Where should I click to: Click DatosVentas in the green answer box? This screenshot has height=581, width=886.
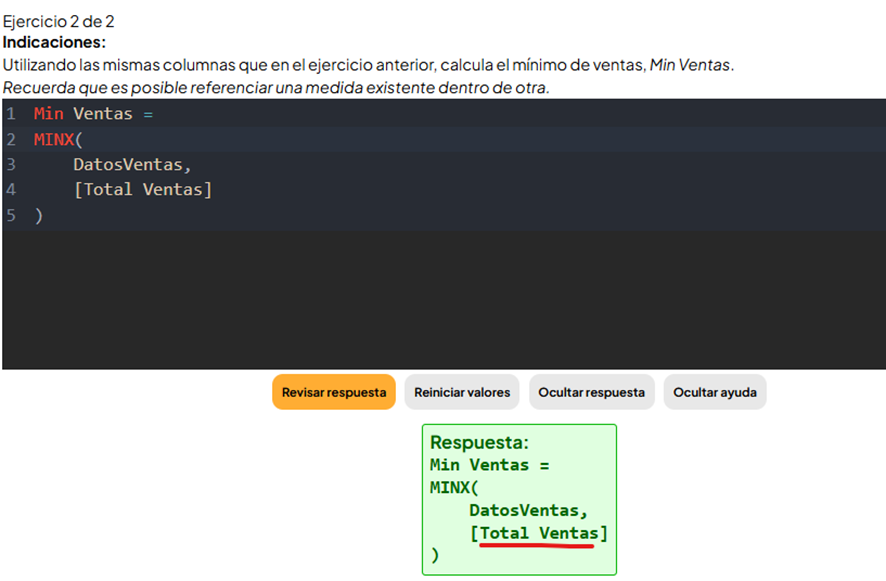[x=528, y=510]
